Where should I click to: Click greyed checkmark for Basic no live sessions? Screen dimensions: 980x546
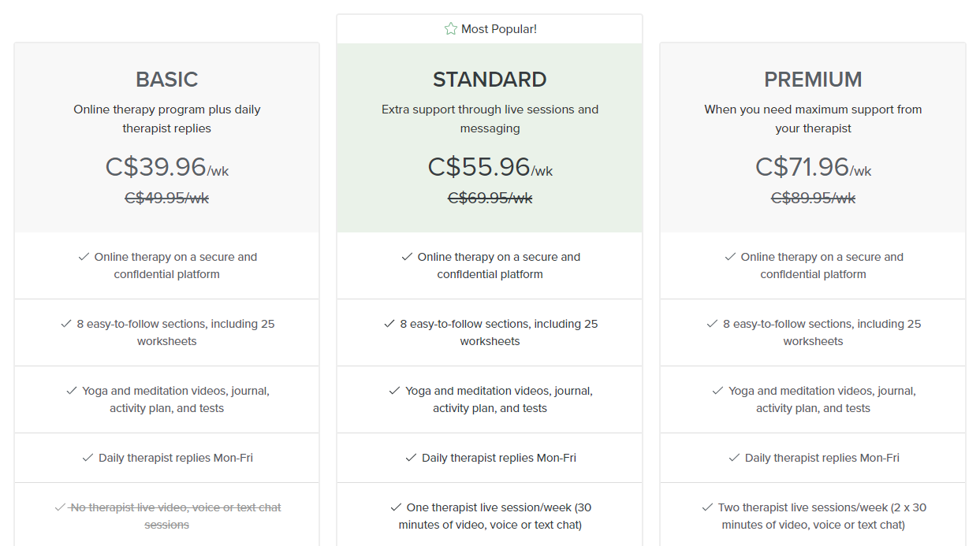[60, 507]
